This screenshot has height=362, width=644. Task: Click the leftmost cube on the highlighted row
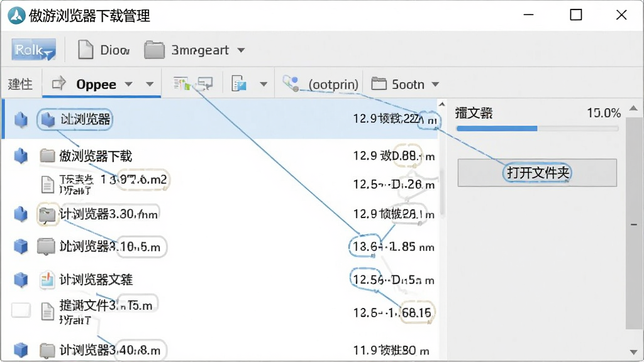21,120
